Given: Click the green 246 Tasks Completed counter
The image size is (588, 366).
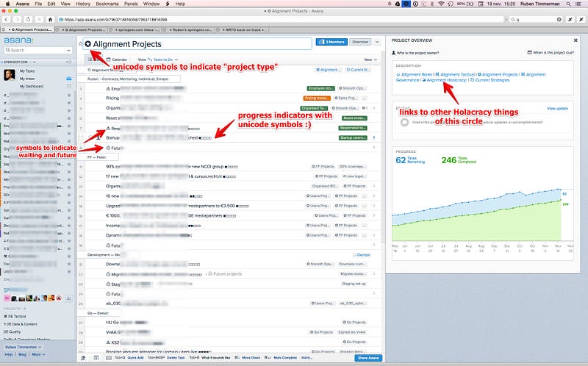Looking at the screenshot, I should point(459,160).
